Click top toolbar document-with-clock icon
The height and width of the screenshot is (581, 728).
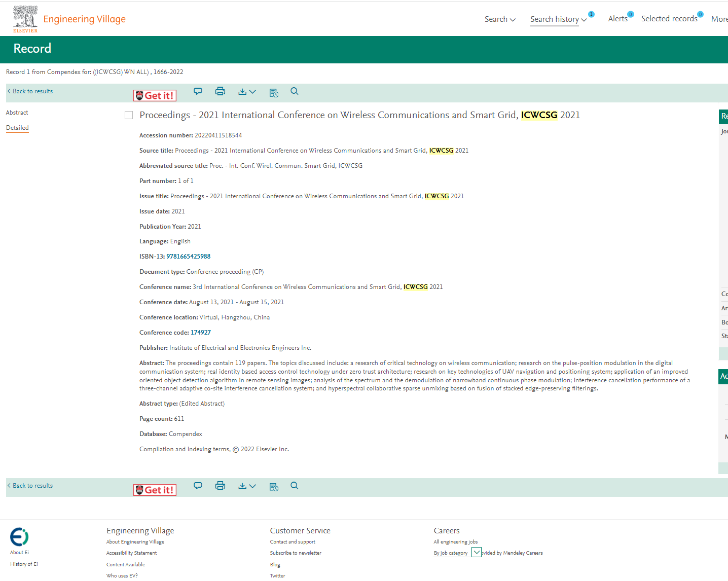(274, 92)
